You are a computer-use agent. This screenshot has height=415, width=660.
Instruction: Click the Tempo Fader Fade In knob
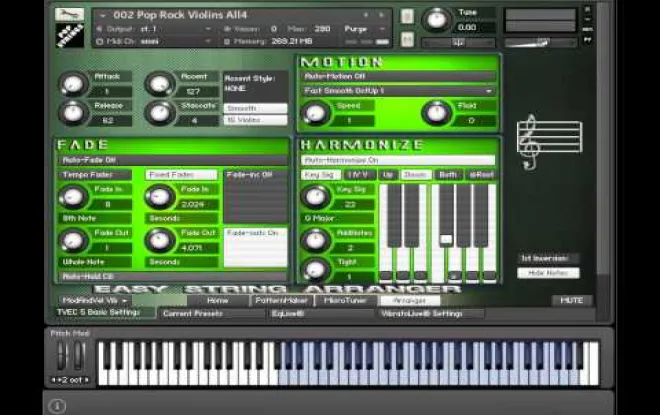pos(73,197)
